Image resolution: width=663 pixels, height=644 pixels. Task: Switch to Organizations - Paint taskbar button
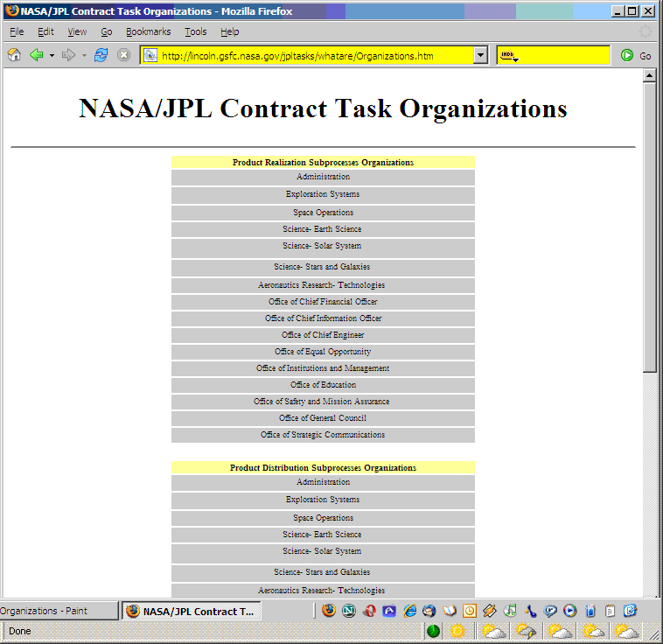pos(59,611)
